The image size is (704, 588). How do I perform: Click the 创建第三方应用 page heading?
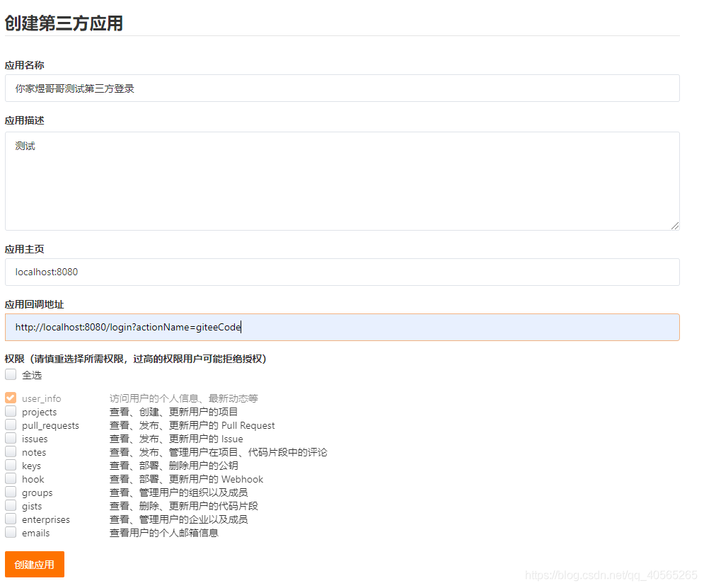[64, 23]
